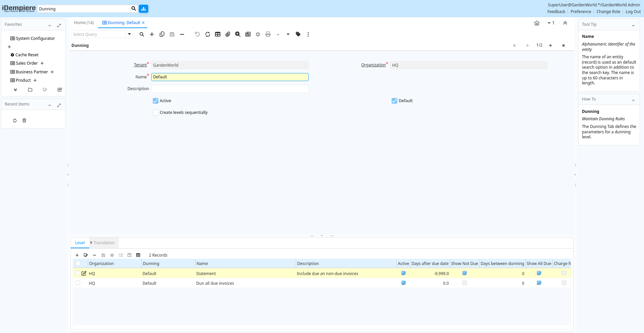This screenshot has width=644, height=333.
Task: Click the Log Out link
Action: [x=633, y=12]
